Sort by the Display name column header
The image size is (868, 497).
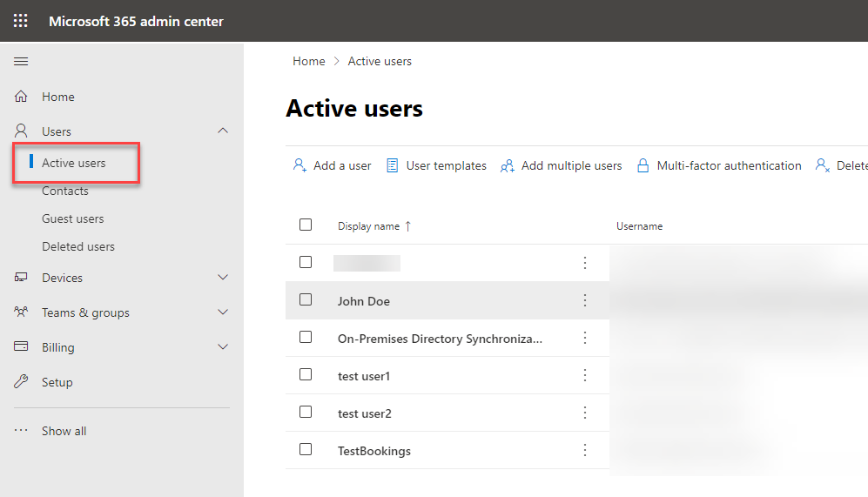[368, 225]
